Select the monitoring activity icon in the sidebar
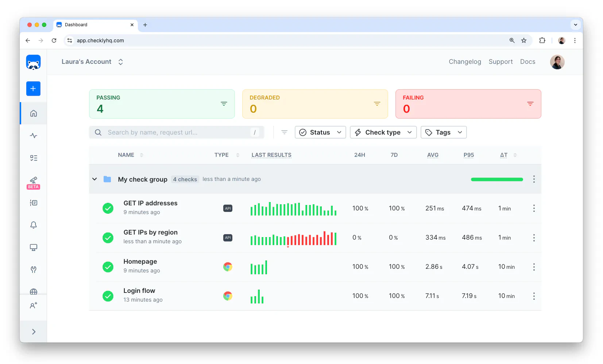Image resolution: width=603 pixels, height=364 pixels. 33,135
